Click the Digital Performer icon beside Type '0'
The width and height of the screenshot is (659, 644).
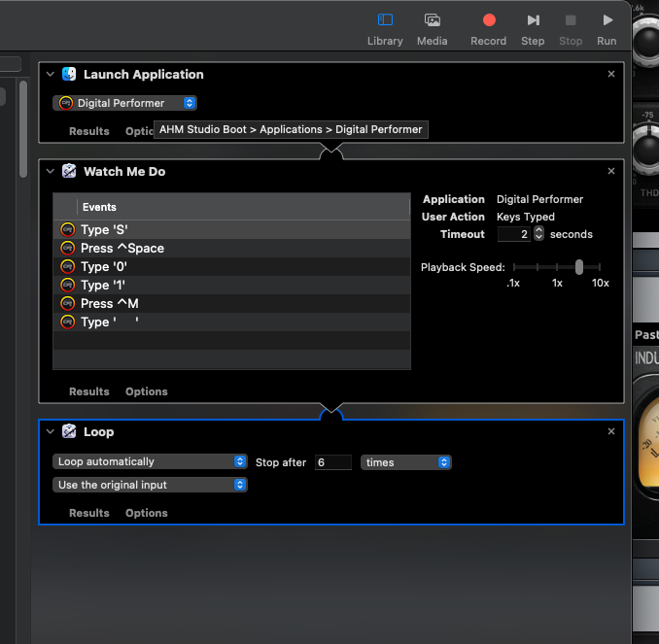click(68, 267)
